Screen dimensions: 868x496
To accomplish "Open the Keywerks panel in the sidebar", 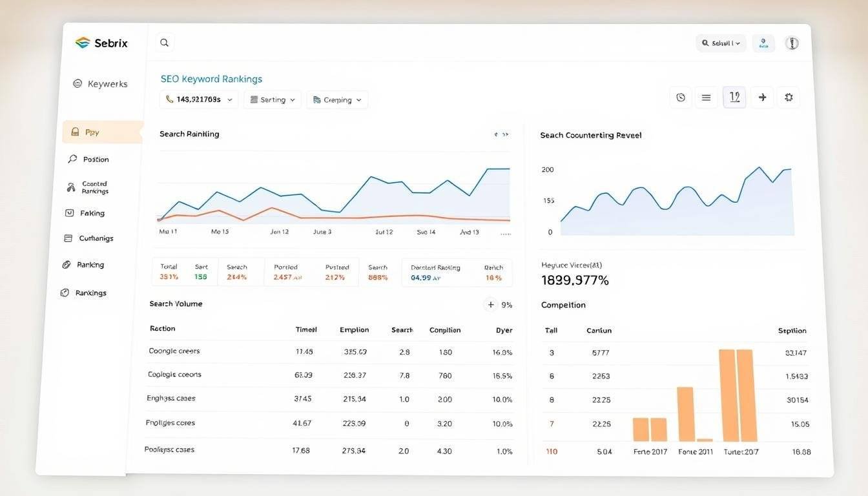I will 100,83.
